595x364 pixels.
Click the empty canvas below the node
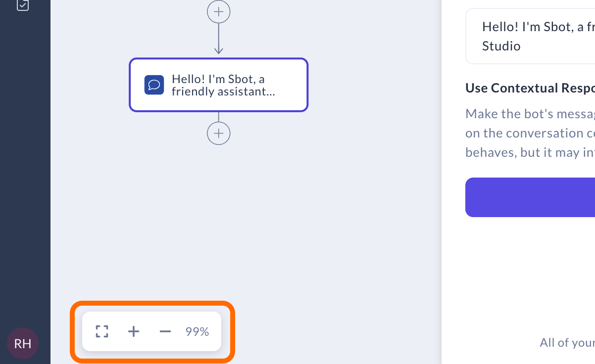248,223
